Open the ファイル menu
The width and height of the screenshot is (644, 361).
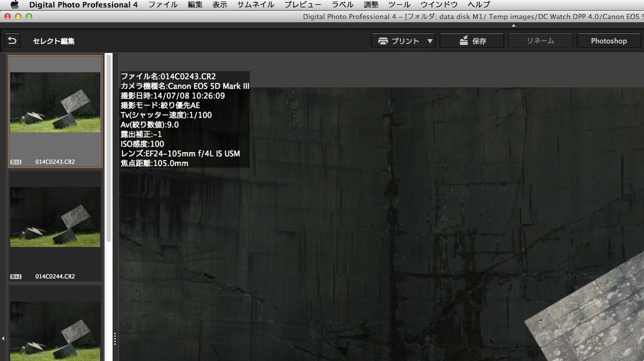click(163, 4)
